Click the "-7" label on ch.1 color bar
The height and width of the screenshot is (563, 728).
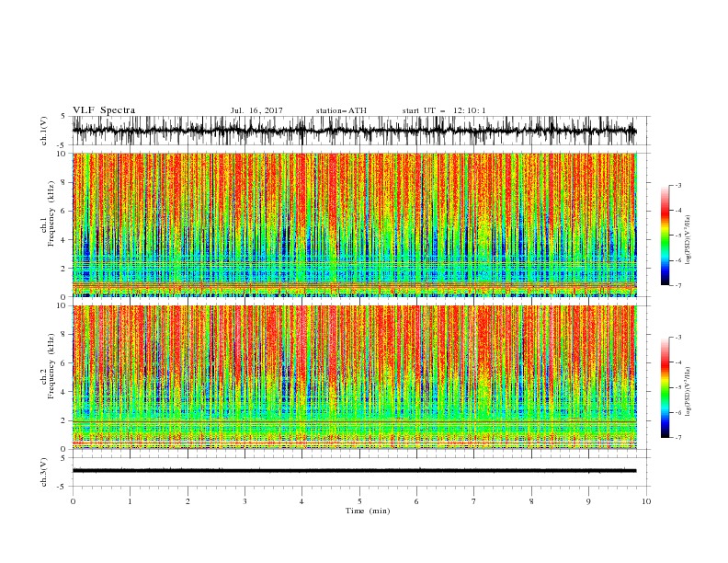[678, 285]
